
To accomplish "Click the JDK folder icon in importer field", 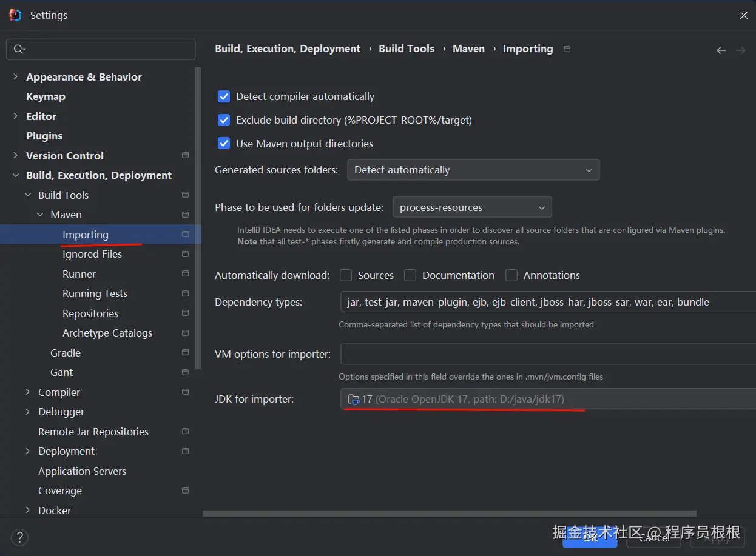I will tap(353, 400).
